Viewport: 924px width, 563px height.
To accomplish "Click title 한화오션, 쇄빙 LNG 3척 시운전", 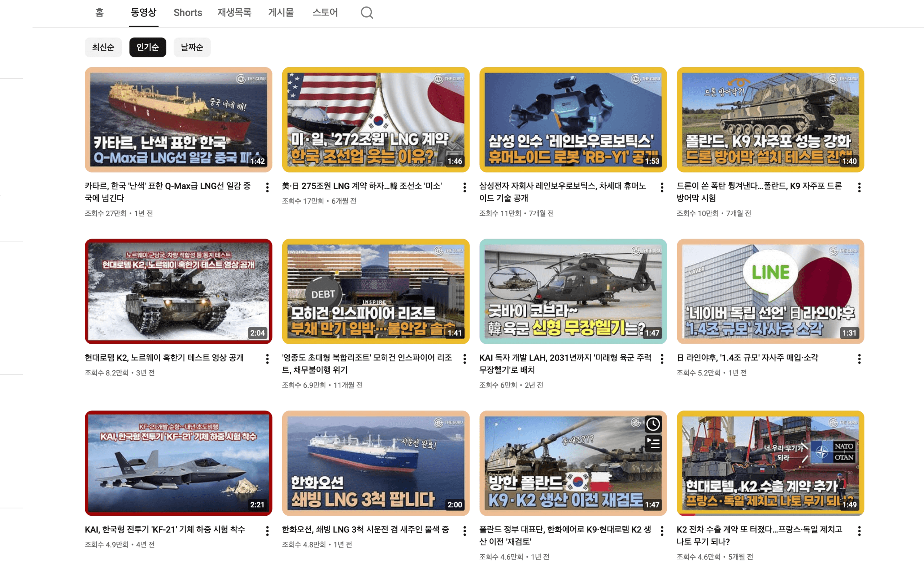I will (366, 529).
